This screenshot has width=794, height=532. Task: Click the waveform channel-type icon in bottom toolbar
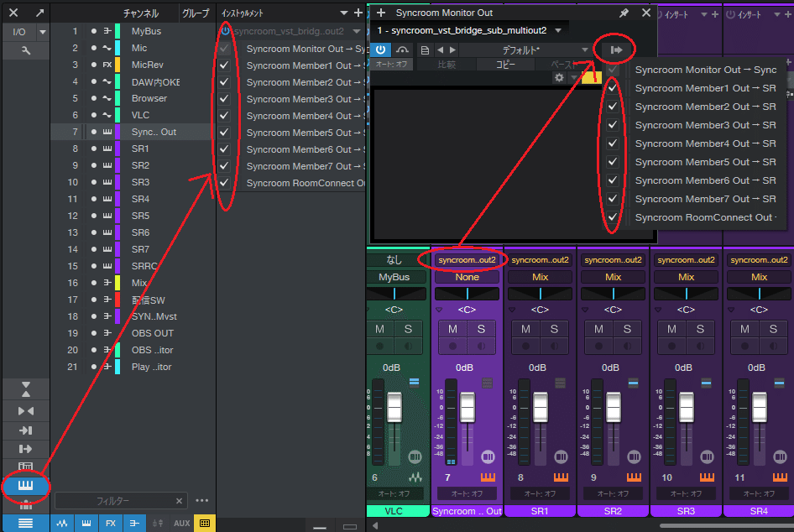pos(62,523)
